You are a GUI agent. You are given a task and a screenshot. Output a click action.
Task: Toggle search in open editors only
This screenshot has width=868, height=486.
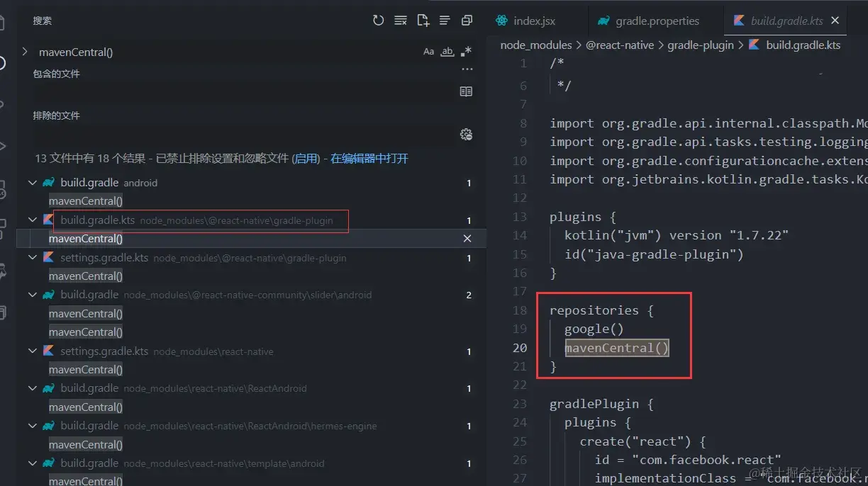click(467, 91)
